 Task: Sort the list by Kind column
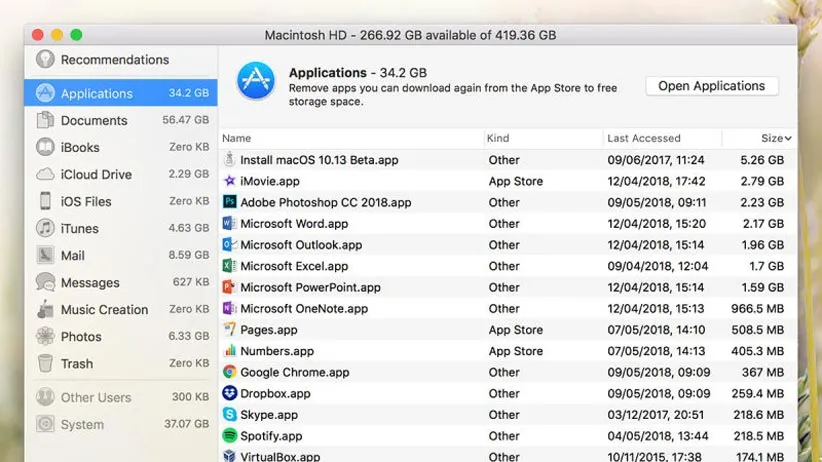tap(497, 138)
